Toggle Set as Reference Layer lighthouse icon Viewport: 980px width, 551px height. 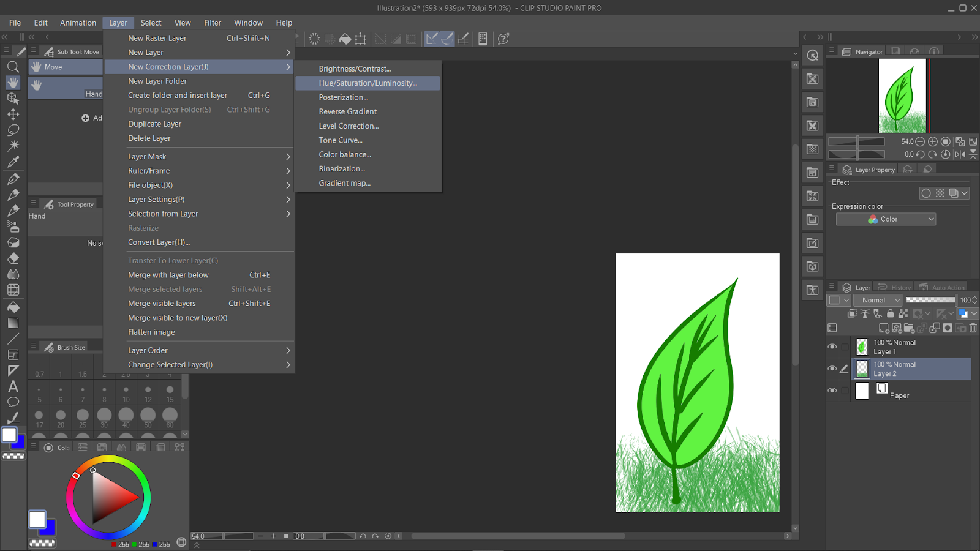(x=865, y=313)
